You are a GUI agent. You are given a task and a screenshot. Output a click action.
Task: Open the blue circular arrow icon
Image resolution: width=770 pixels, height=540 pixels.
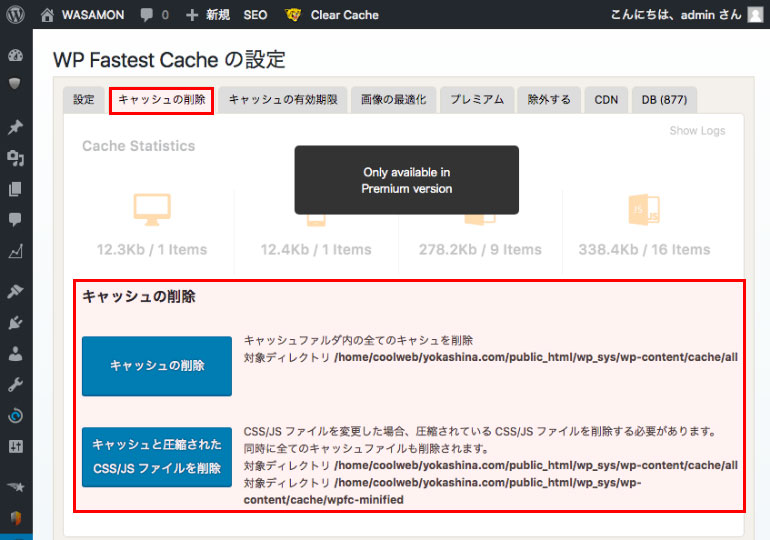coord(15,416)
